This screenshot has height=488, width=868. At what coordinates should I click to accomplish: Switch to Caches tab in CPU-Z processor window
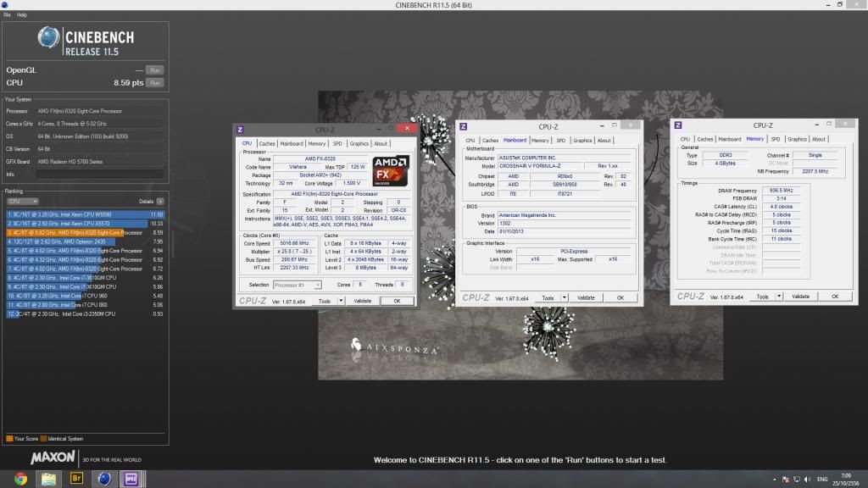pos(267,144)
